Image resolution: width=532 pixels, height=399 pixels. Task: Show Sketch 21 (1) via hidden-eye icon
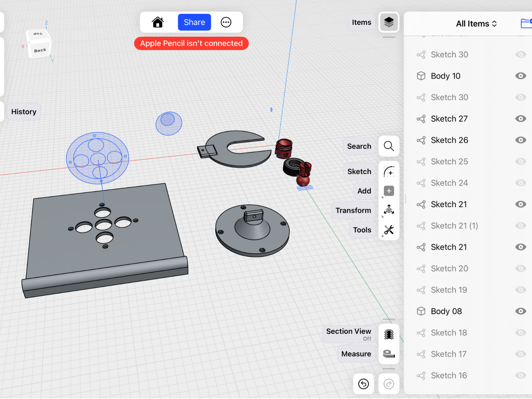(521, 226)
